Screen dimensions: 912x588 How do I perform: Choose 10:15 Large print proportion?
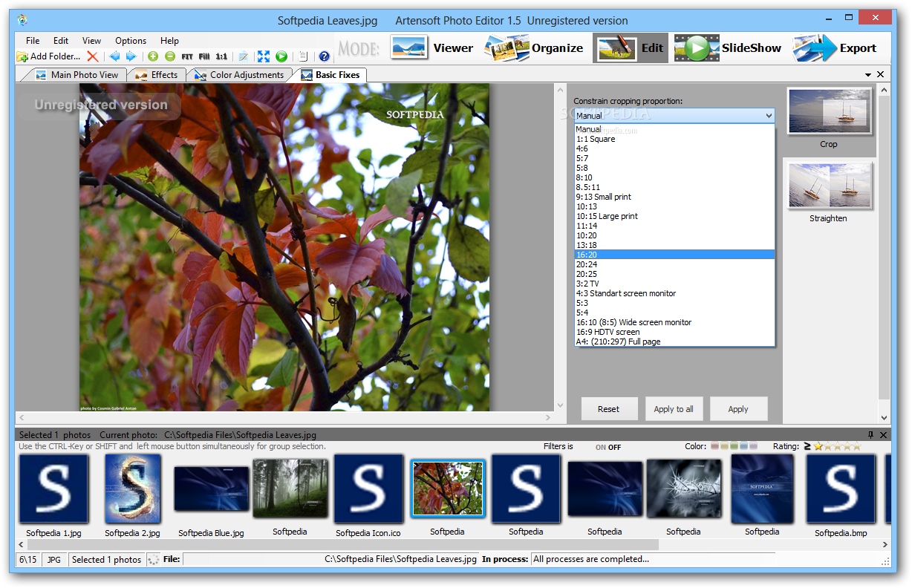pyautogui.click(x=674, y=216)
